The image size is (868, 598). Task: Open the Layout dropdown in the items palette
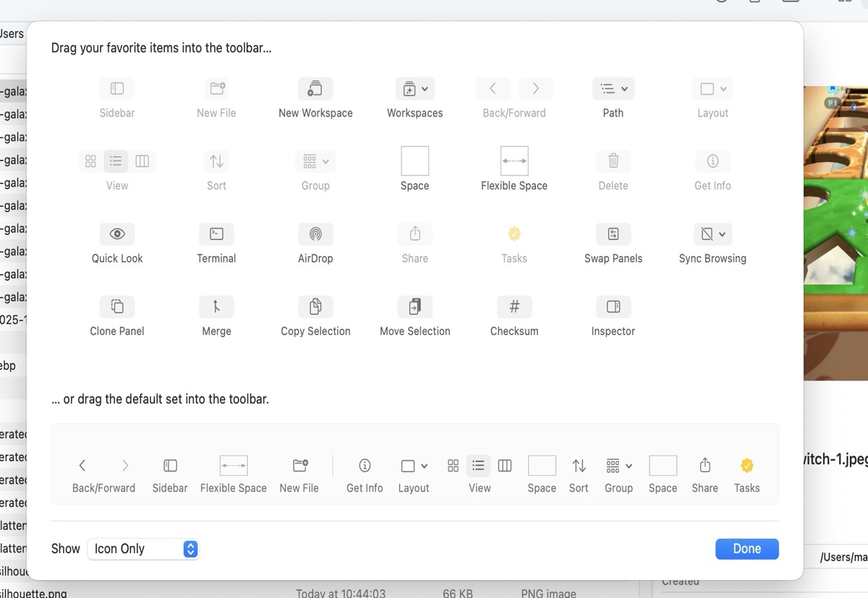[712, 89]
